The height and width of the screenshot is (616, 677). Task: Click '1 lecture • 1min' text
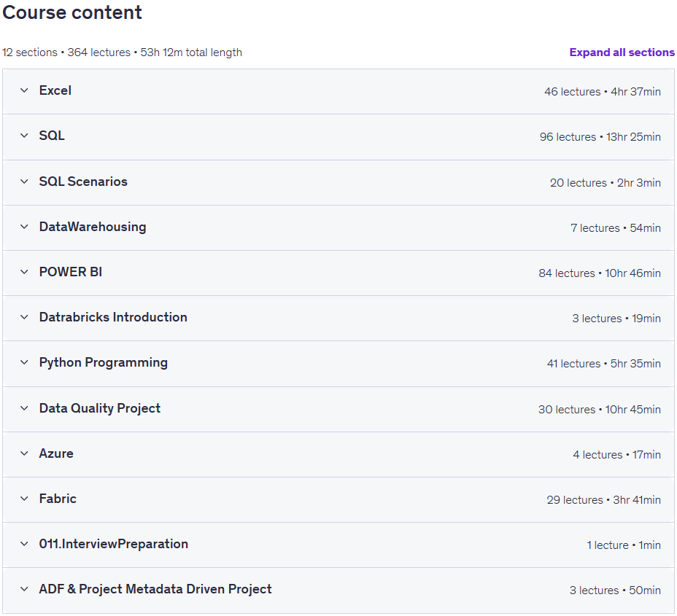[624, 546]
